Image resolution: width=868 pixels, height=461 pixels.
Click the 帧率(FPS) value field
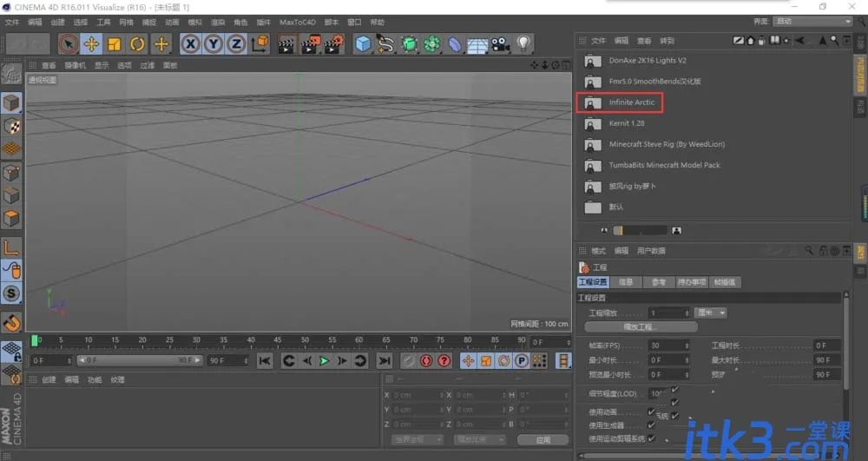point(668,346)
